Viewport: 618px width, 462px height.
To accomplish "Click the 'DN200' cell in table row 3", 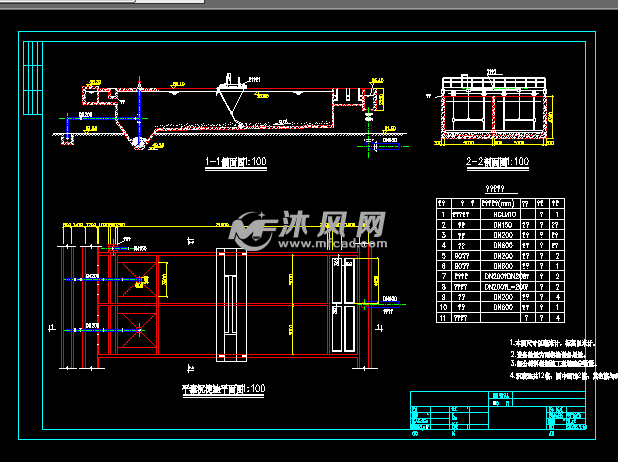I will pyautogui.click(x=503, y=235).
